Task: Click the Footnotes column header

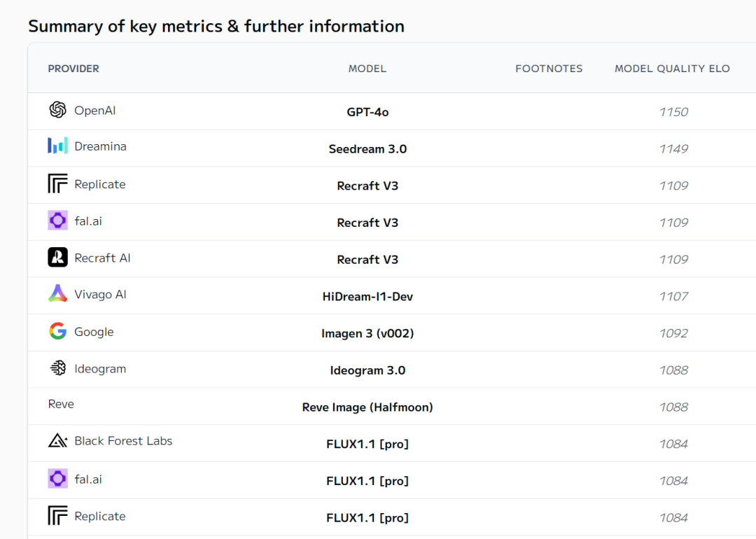Action: [549, 69]
